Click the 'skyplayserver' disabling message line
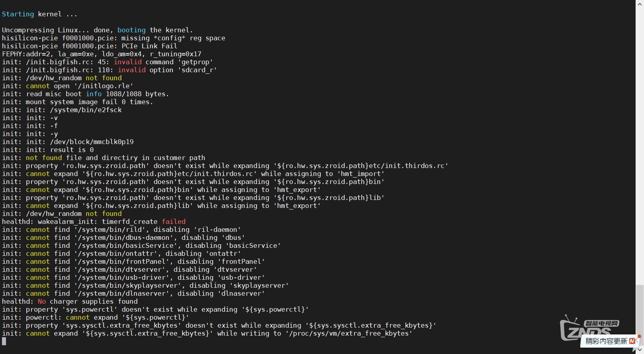 [145, 285]
